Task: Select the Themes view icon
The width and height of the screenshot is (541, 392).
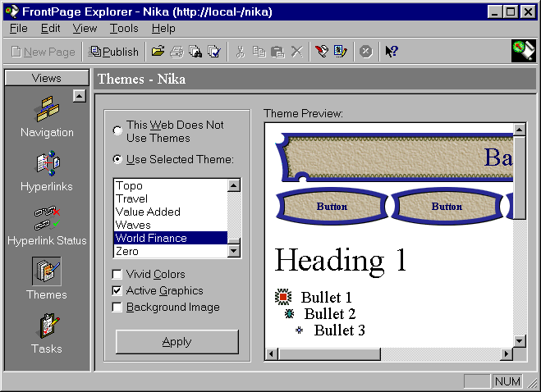Action: tap(47, 271)
